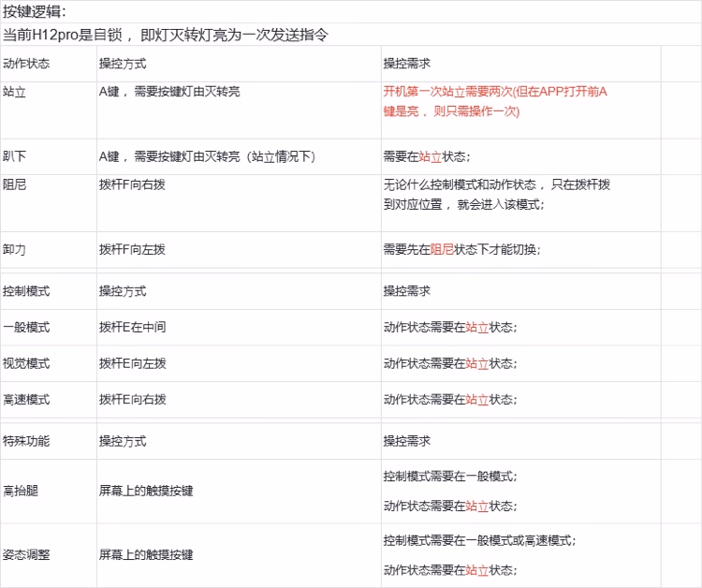The image size is (702, 588).
Task: Click the 视觉模式 row label
Action: pyautogui.click(x=26, y=363)
